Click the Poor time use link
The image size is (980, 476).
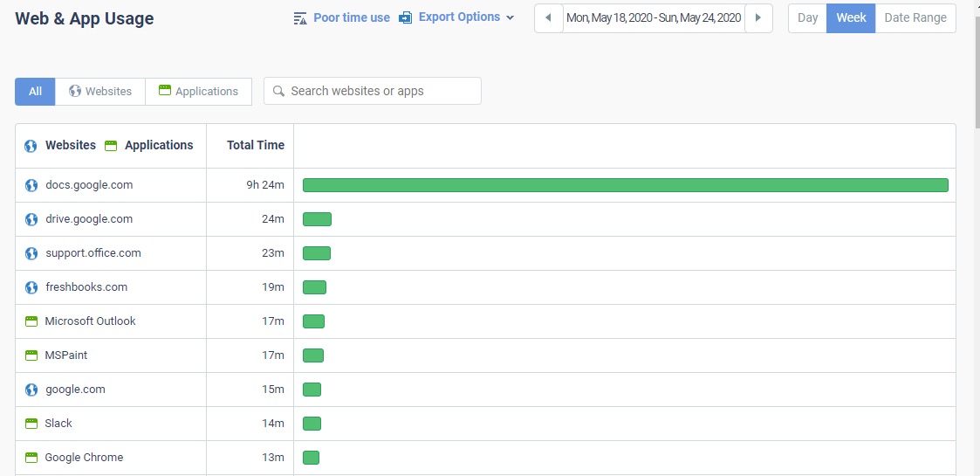352,18
